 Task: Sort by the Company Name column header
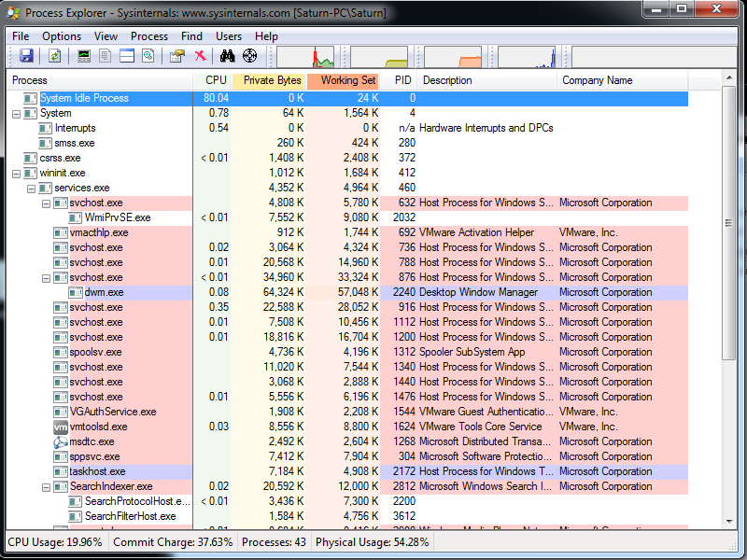tap(623, 80)
